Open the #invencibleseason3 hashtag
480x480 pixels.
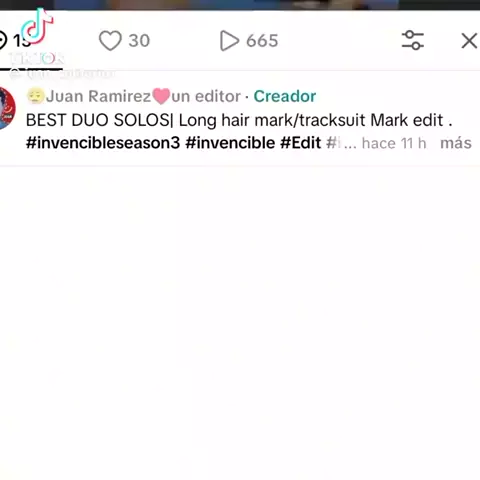pyautogui.click(x=103, y=143)
